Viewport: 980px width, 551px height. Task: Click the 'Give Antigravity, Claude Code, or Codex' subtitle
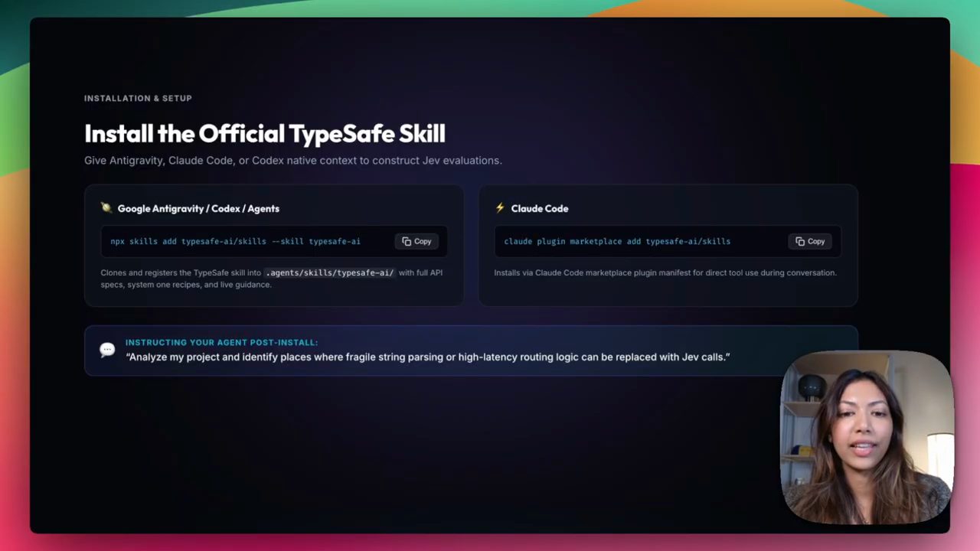[x=293, y=161]
